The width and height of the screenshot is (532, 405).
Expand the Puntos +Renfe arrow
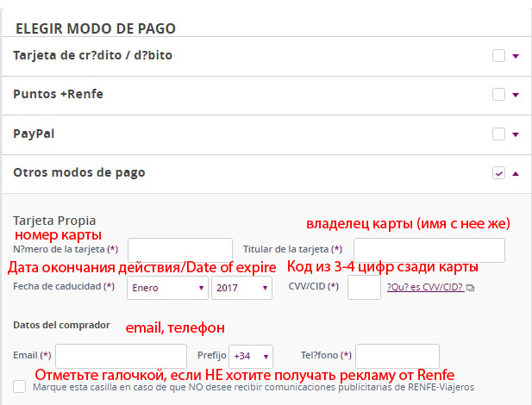click(516, 95)
